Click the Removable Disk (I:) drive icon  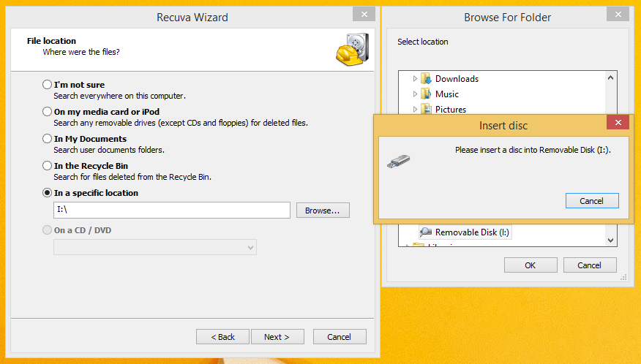[426, 232]
